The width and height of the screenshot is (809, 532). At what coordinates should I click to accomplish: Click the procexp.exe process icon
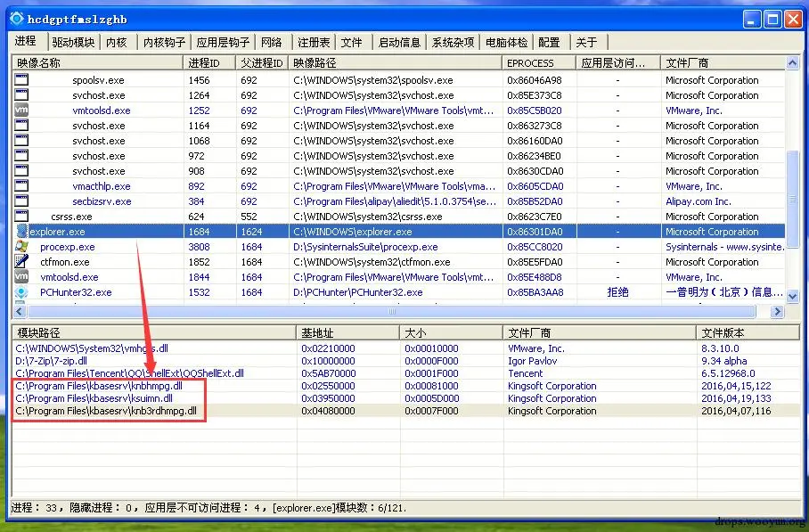(x=21, y=246)
